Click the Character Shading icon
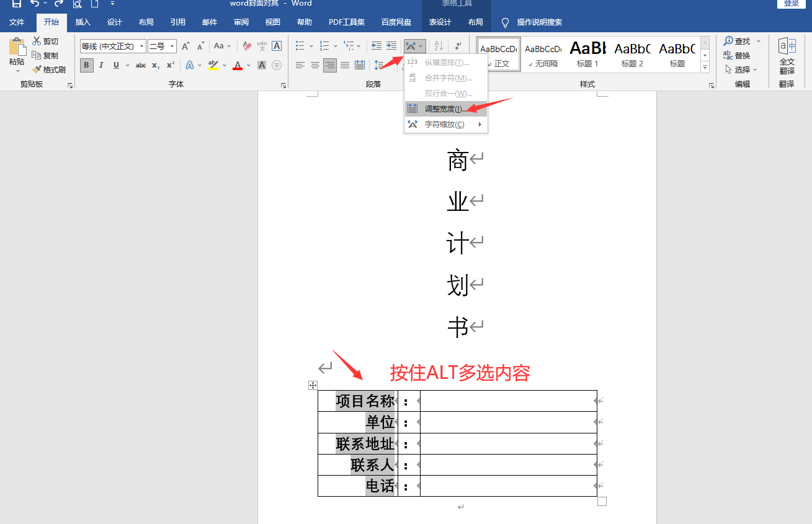The image size is (812, 524). 262,65
